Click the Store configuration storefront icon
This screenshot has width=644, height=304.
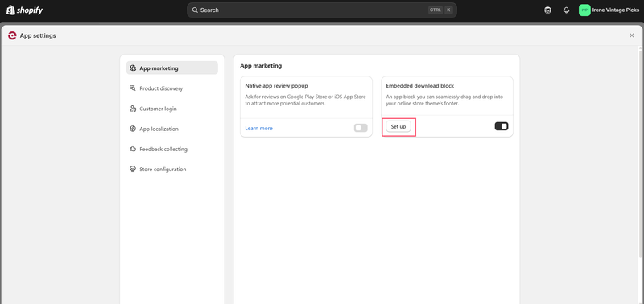click(x=133, y=169)
